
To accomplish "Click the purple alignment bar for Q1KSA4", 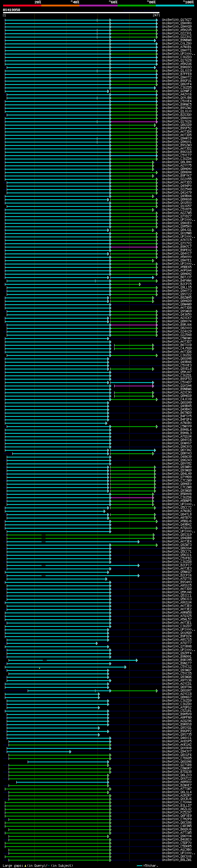I will pos(134,386).
